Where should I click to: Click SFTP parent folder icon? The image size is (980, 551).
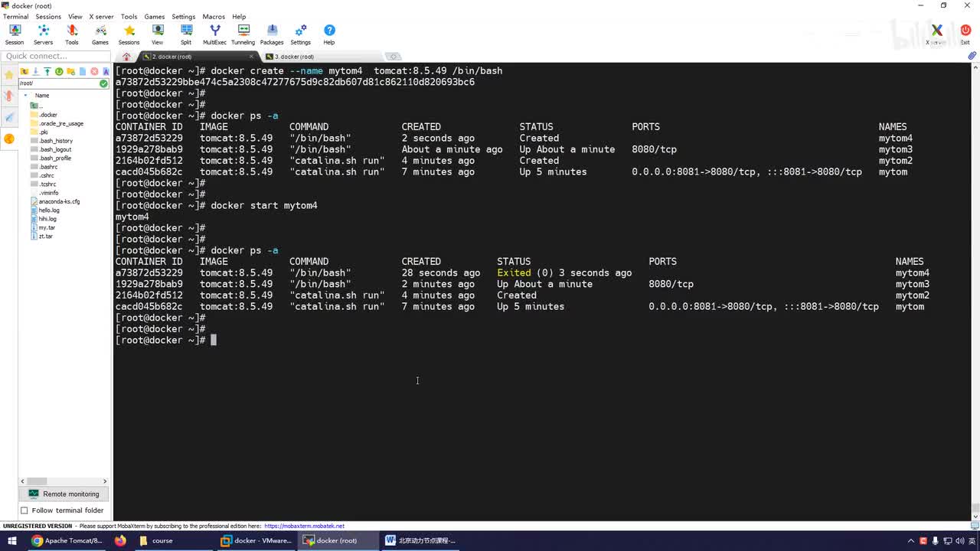point(24,71)
